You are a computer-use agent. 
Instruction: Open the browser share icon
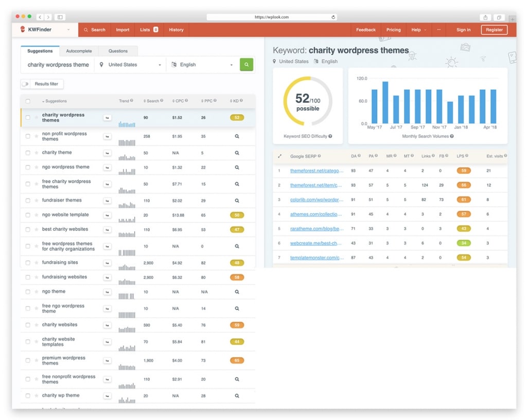485,17
